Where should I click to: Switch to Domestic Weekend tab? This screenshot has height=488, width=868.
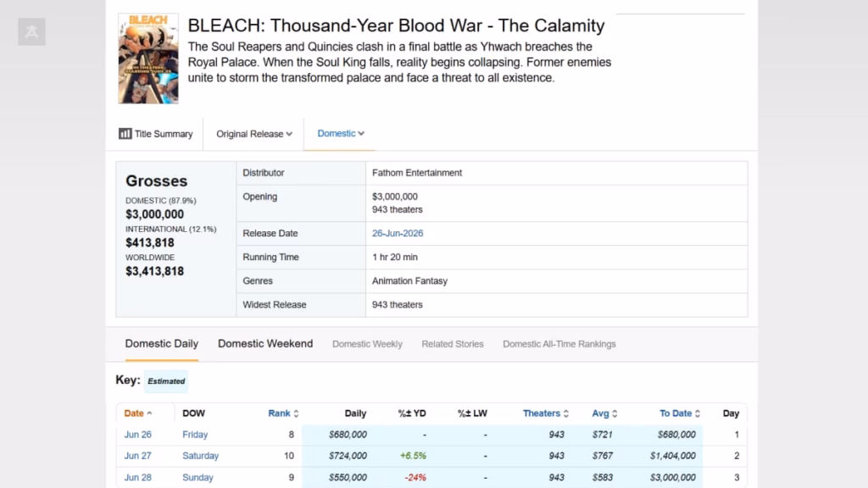click(265, 344)
